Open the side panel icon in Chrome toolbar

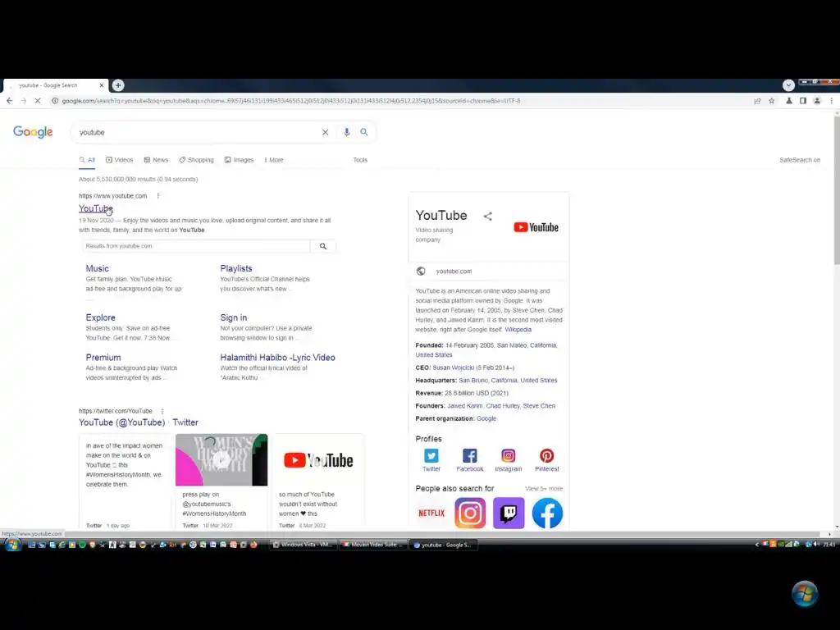point(803,101)
